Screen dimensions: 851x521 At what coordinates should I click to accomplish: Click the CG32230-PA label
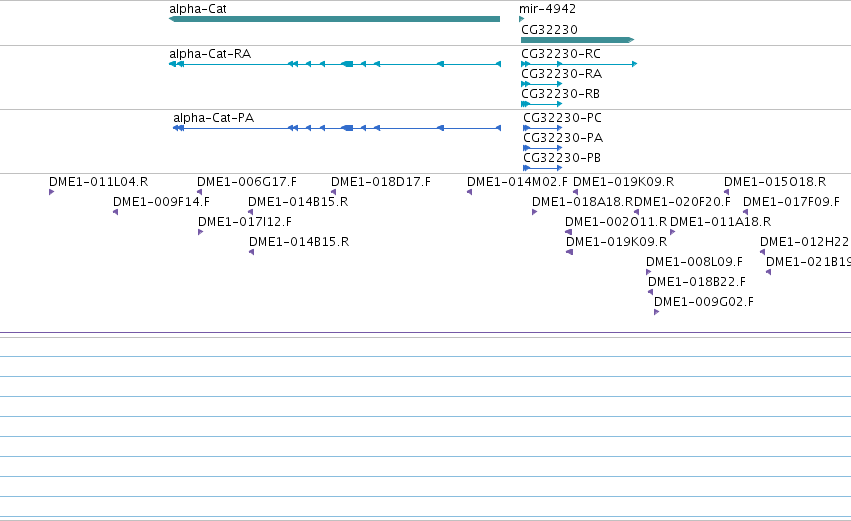click(563, 138)
